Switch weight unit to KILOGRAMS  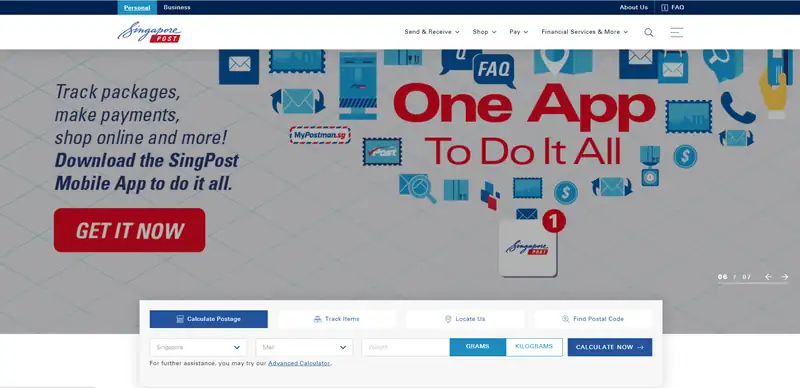[534, 347]
